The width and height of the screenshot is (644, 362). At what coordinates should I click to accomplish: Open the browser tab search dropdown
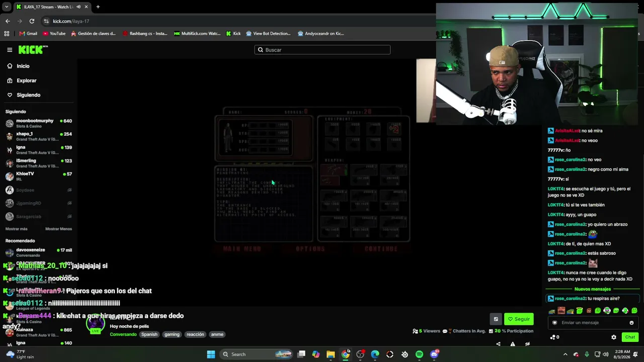click(7, 7)
